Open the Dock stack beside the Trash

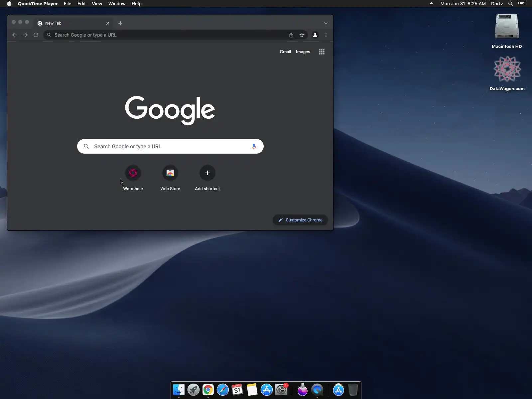(x=338, y=390)
